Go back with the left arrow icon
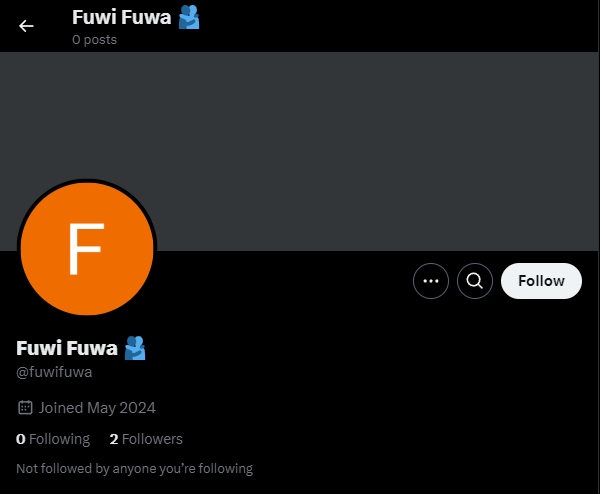Screen dimensions: 600x494 [x=26, y=26]
